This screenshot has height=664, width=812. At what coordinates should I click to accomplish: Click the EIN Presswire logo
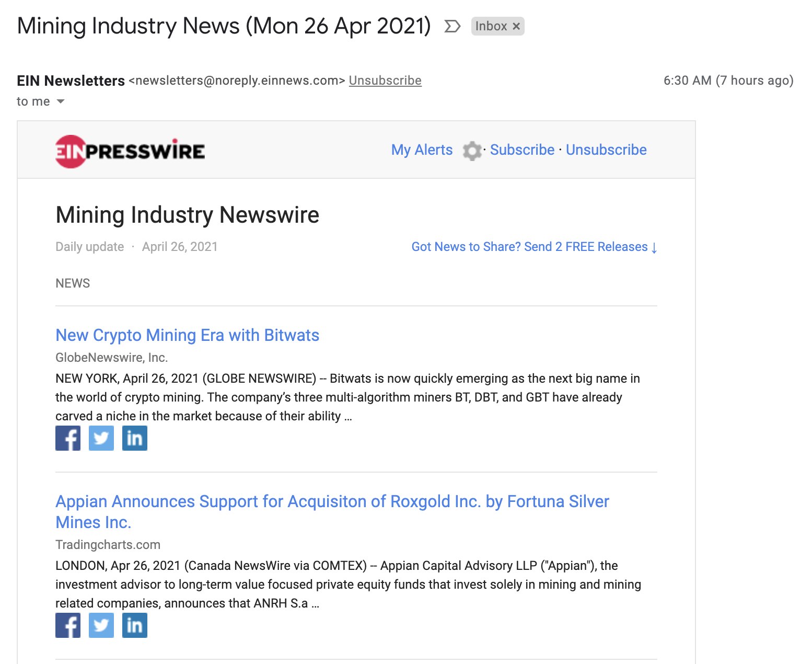[x=130, y=151]
